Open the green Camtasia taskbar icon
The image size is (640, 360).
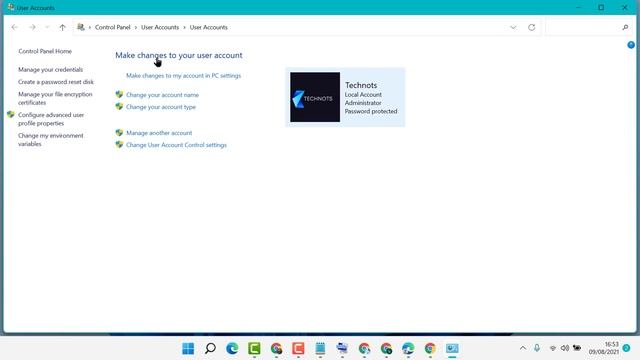pyautogui.click(x=254, y=348)
